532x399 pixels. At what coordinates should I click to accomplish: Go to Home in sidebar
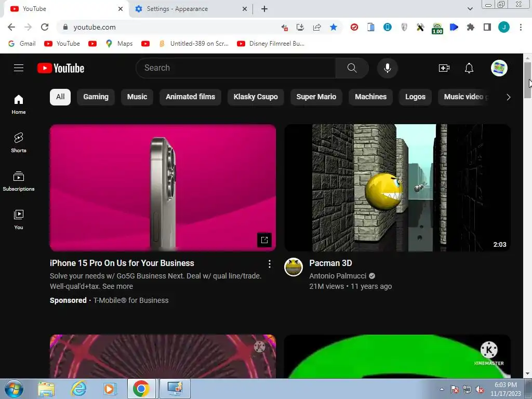pos(19,104)
